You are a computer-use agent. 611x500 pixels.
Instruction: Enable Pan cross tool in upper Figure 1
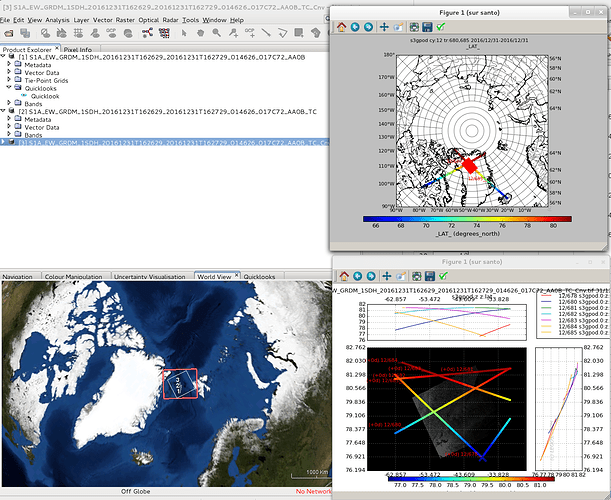pos(384,27)
